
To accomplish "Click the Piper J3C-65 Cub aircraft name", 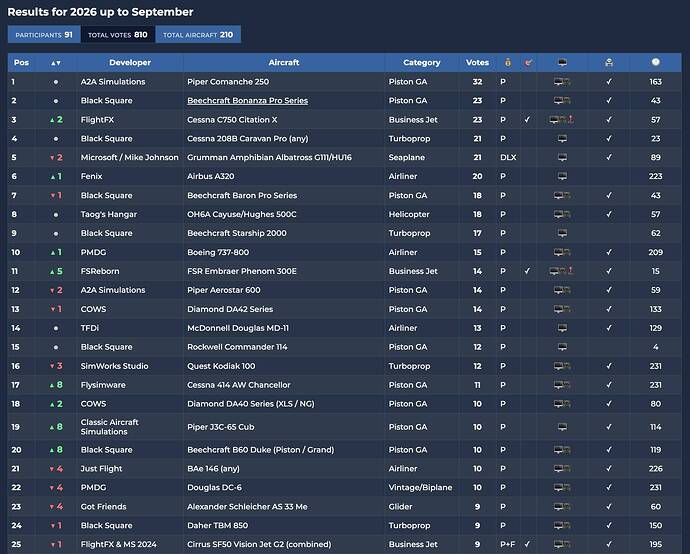I will click(220, 427).
